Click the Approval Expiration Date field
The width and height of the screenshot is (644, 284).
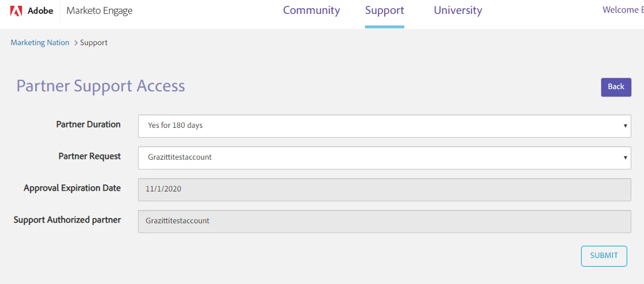pyautogui.click(x=385, y=190)
